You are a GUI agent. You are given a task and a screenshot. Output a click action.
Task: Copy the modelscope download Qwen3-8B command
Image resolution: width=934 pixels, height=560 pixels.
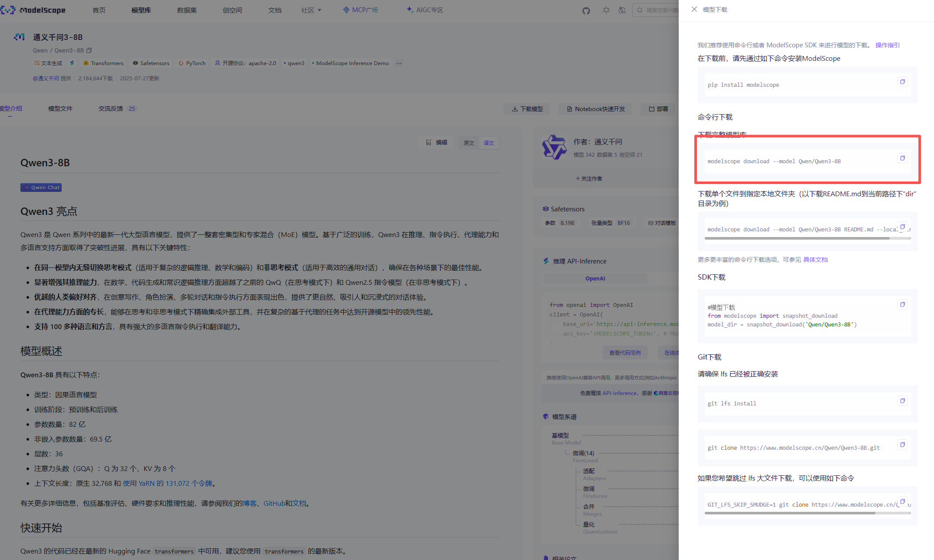pos(902,158)
